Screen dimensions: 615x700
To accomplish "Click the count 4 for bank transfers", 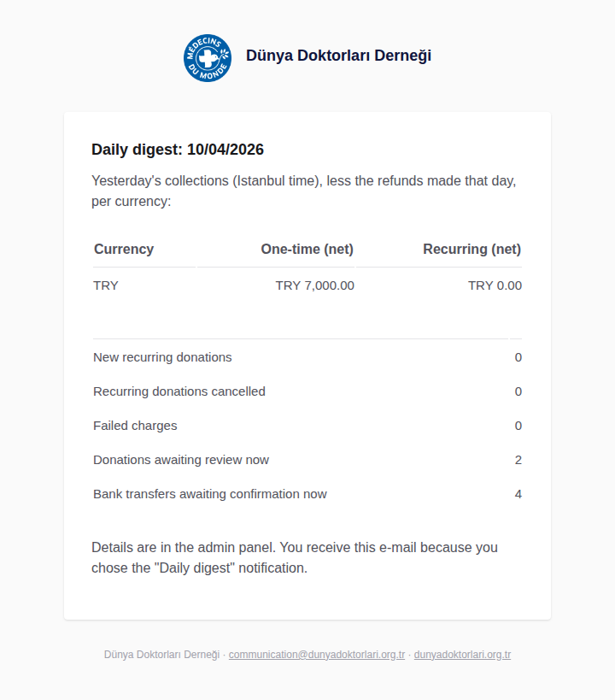I will coord(518,494).
